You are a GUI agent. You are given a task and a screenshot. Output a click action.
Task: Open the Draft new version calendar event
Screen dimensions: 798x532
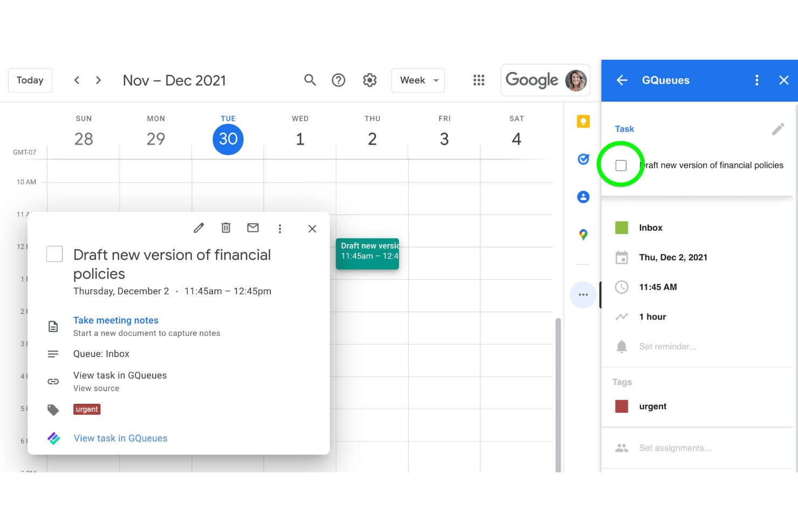pyautogui.click(x=368, y=253)
